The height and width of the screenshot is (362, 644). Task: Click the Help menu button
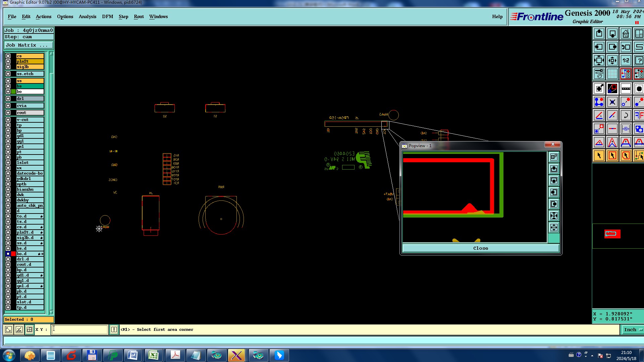coord(497,16)
